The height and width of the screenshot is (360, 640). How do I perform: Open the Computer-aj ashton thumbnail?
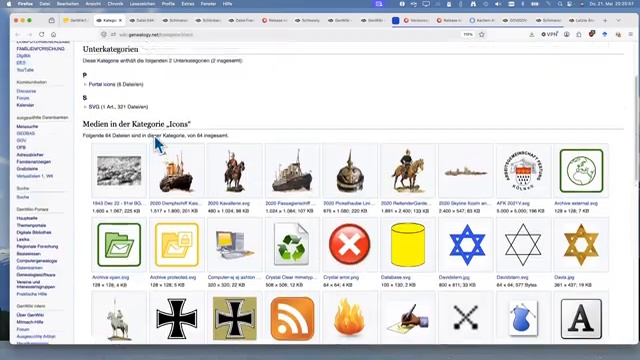[234, 244]
